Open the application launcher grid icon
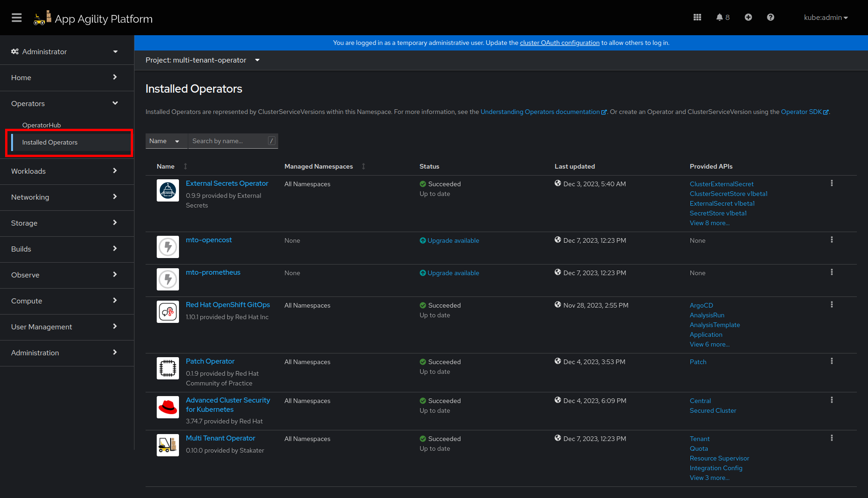868x498 pixels. 697,18
